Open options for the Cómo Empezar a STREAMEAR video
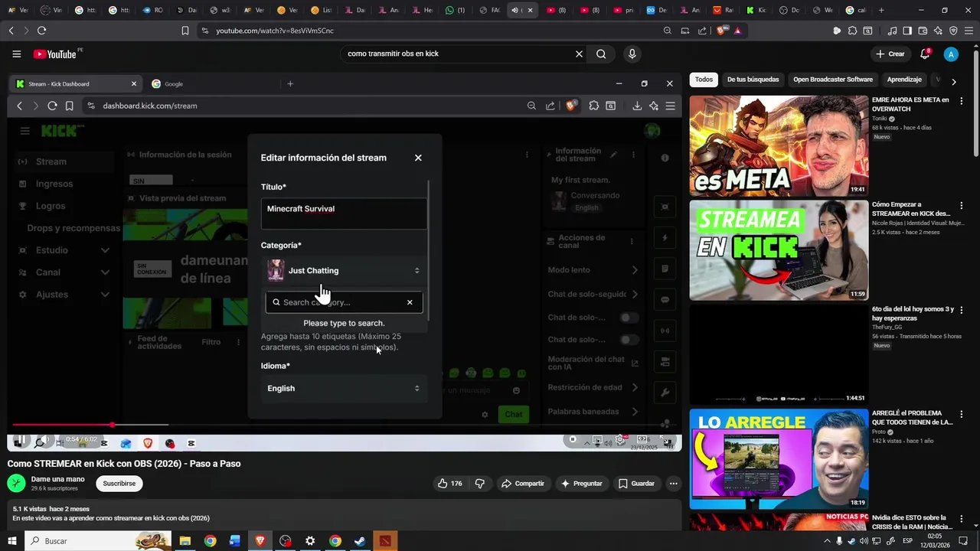 coord(962,205)
